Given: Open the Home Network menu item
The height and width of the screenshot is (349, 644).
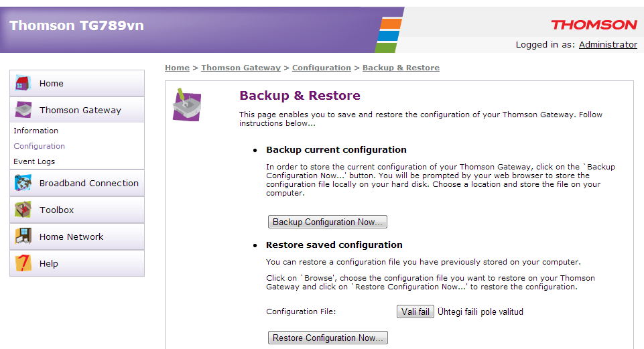Looking at the screenshot, I should pyautogui.click(x=77, y=237).
